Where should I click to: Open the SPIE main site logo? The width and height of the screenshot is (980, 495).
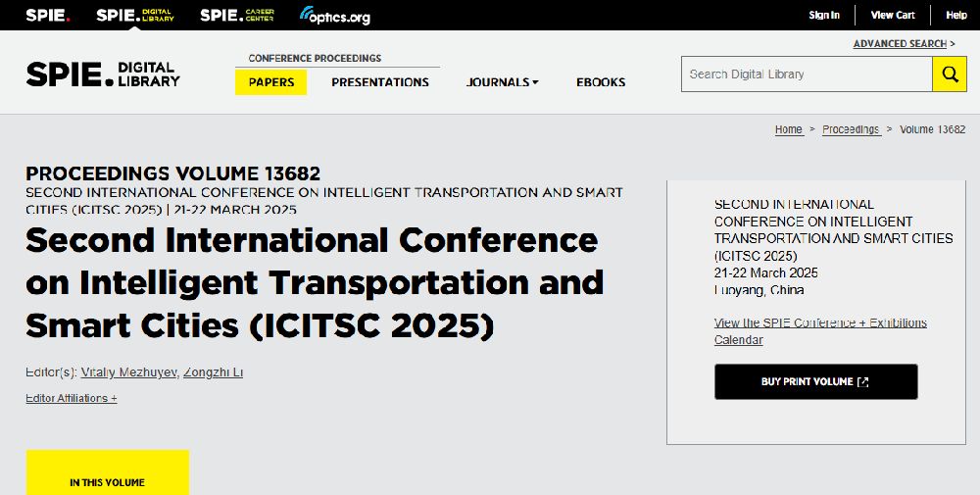pyautogui.click(x=47, y=15)
